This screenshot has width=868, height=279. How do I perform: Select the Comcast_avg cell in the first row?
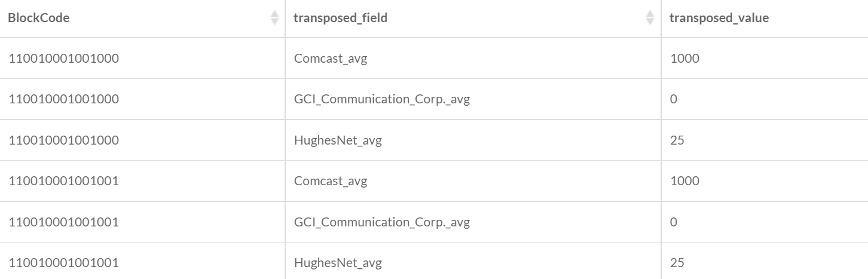(x=331, y=59)
